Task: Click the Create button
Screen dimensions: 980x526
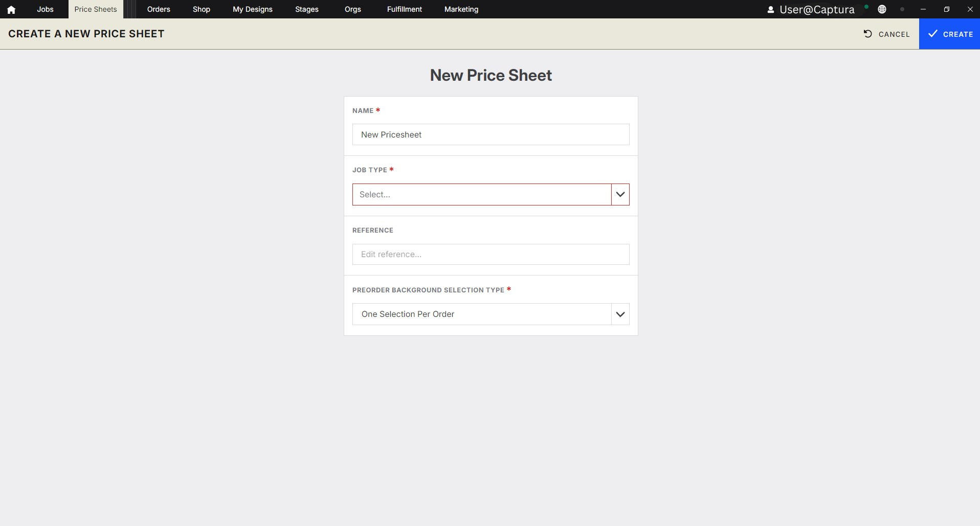Action: 949,34
